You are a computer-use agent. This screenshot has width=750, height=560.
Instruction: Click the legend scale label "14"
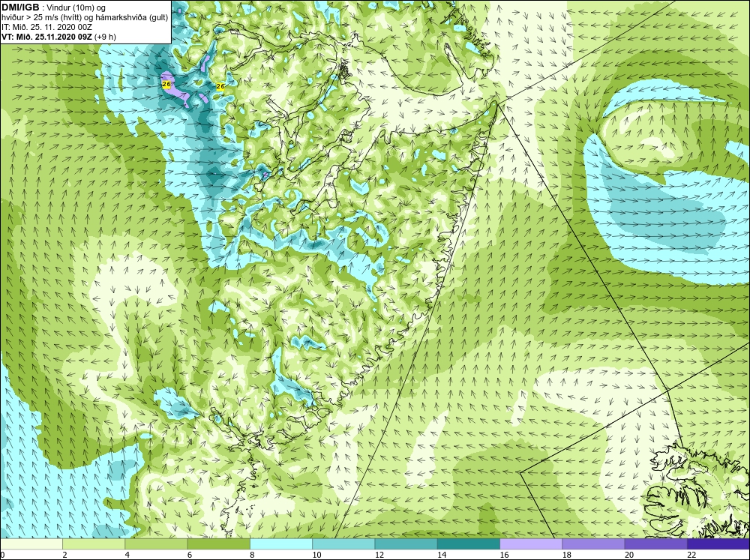[442, 555]
